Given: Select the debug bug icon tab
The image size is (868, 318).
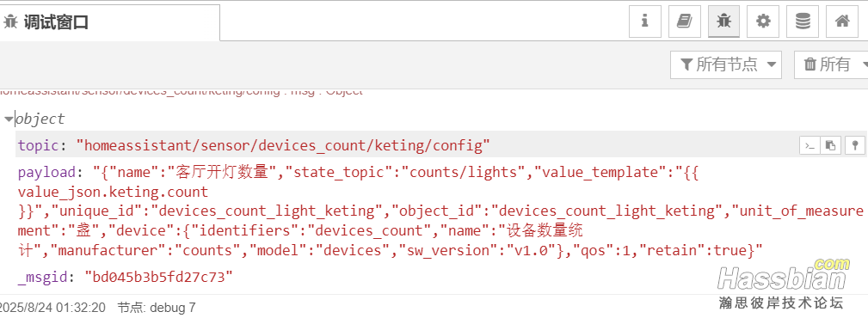Looking at the screenshot, I should click(723, 21).
